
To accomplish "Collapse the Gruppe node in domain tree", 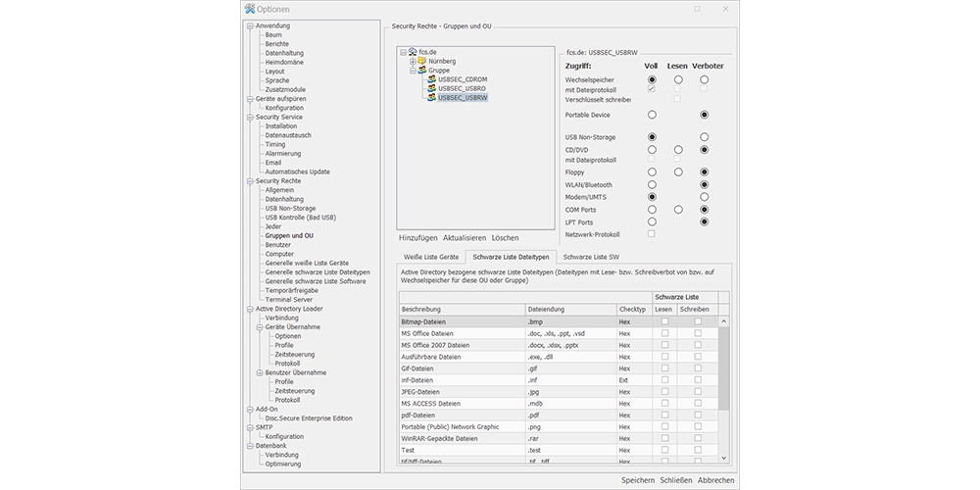I will click(x=413, y=71).
